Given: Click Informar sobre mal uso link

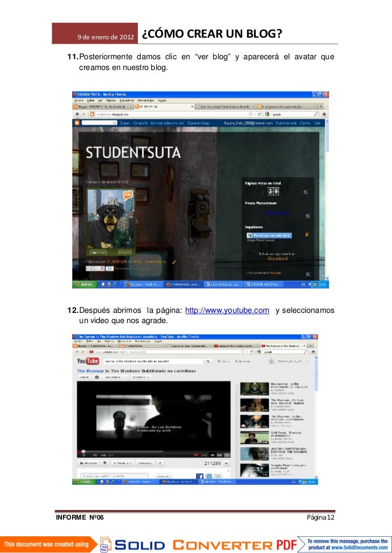Looking at the screenshot, I should pyautogui.click(x=167, y=123).
